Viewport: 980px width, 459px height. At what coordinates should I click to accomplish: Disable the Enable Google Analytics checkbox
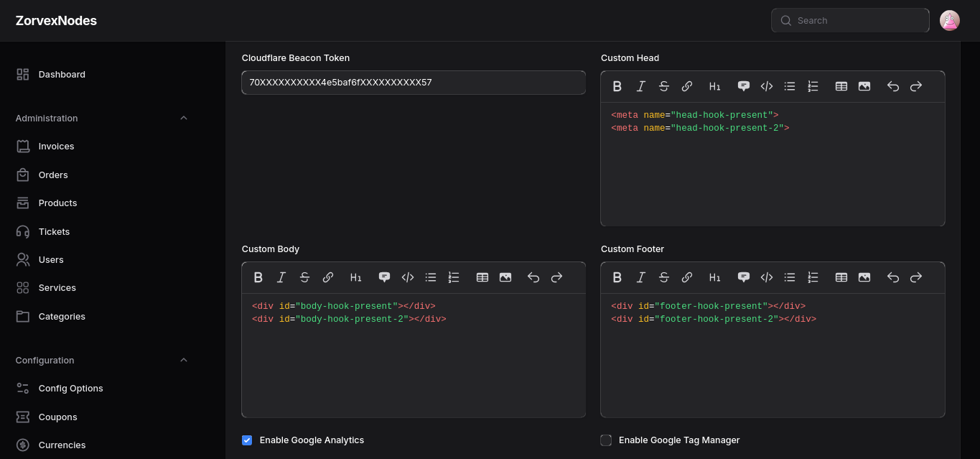[247, 440]
